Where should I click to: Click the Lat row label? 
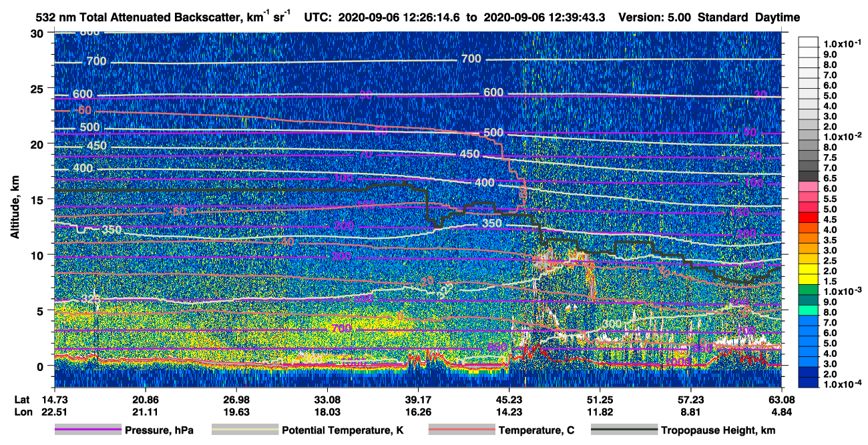point(22,400)
